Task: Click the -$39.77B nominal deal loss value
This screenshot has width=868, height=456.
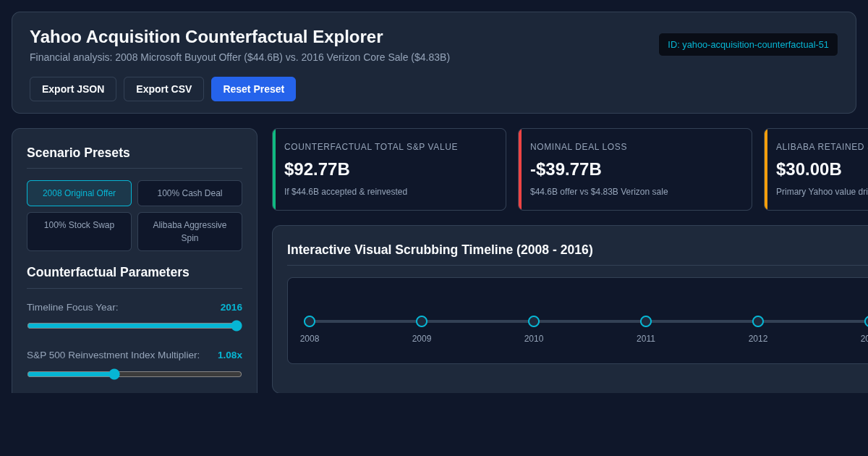Action: pyautogui.click(x=566, y=169)
